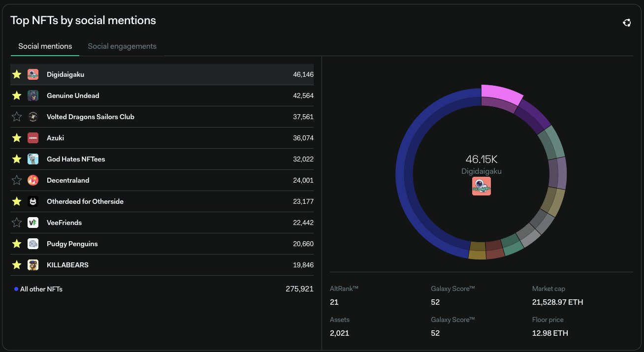
Task: Click the Pudgy Penguins collection icon
Action: (33, 244)
